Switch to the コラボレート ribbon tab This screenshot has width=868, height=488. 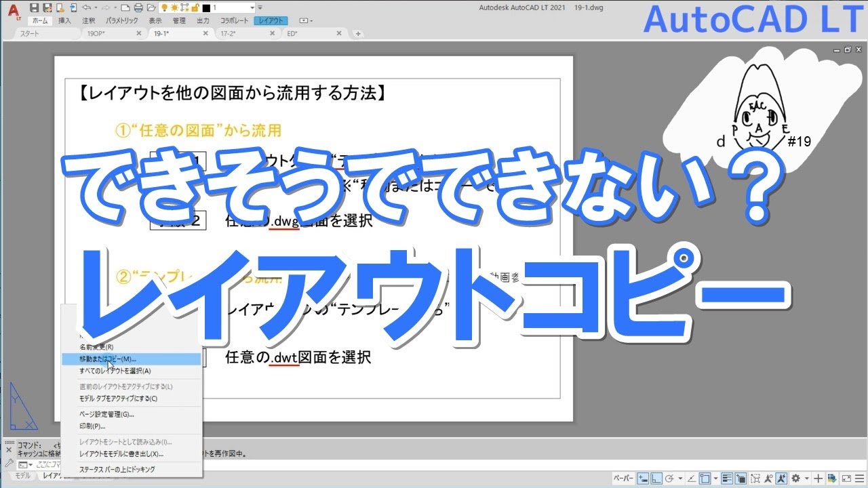tap(234, 21)
